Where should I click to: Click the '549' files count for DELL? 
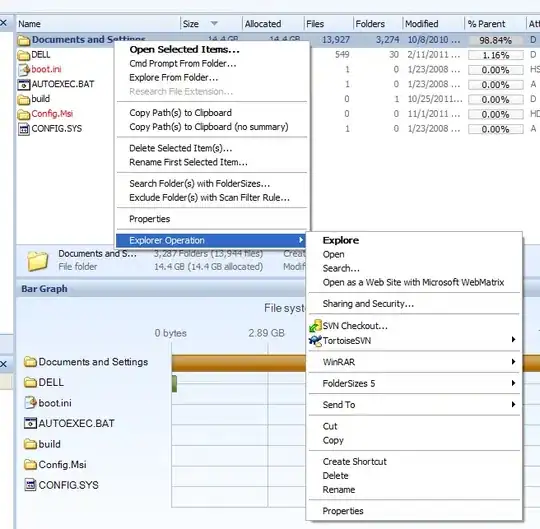tap(342, 55)
